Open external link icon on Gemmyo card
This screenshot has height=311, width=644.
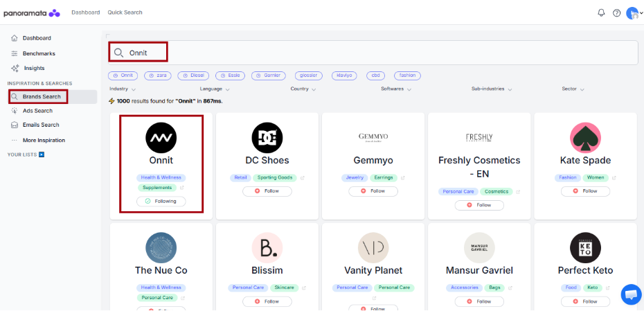403,178
